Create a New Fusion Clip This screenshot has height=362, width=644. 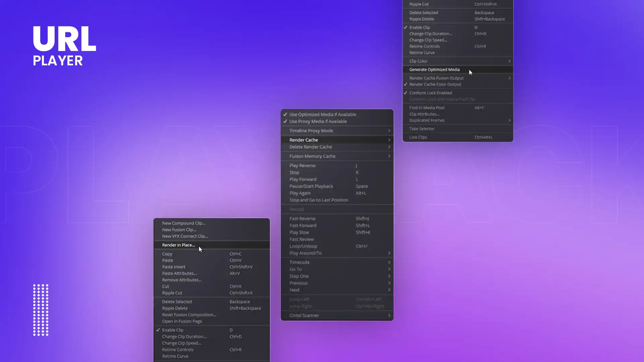(x=179, y=230)
